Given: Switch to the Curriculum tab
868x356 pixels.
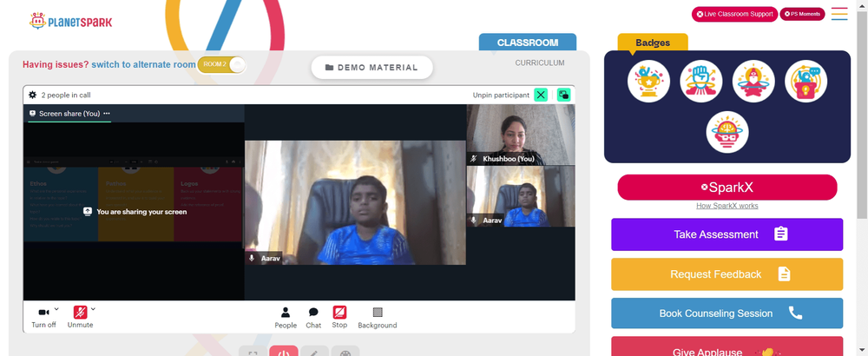Looking at the screenshot, I should click(x=540, y=63).
